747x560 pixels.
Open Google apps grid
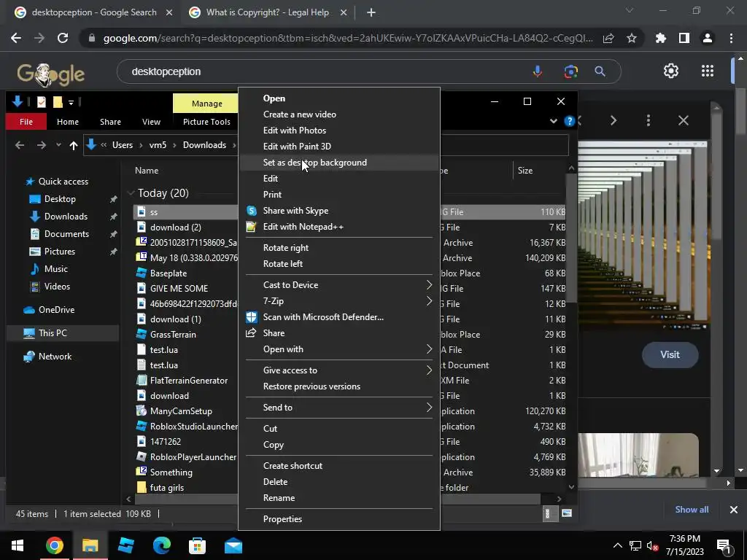[x=708, y=71]
